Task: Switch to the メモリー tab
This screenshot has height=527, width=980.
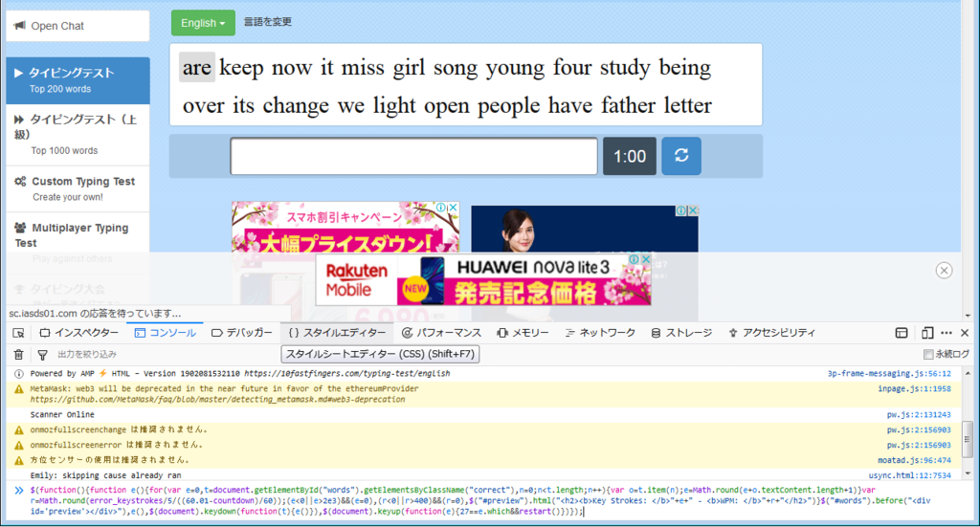Action: 523,333
